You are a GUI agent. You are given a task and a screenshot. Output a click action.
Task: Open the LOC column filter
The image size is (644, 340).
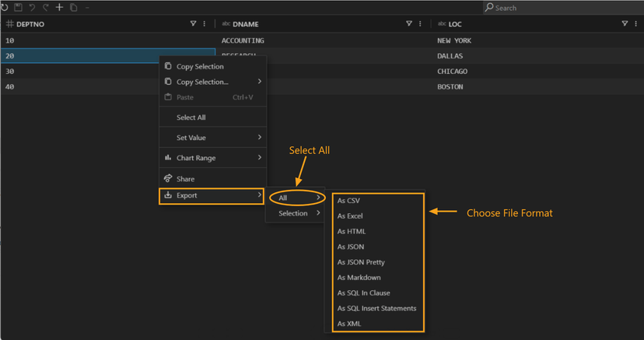[625, 24]
